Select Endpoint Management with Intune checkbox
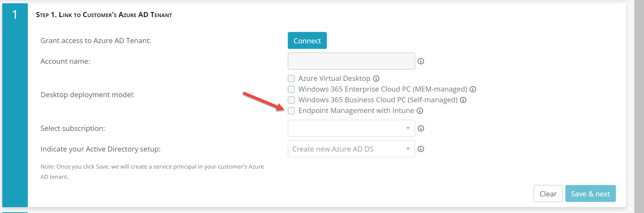The image size is (644, 213). point(291,111)
